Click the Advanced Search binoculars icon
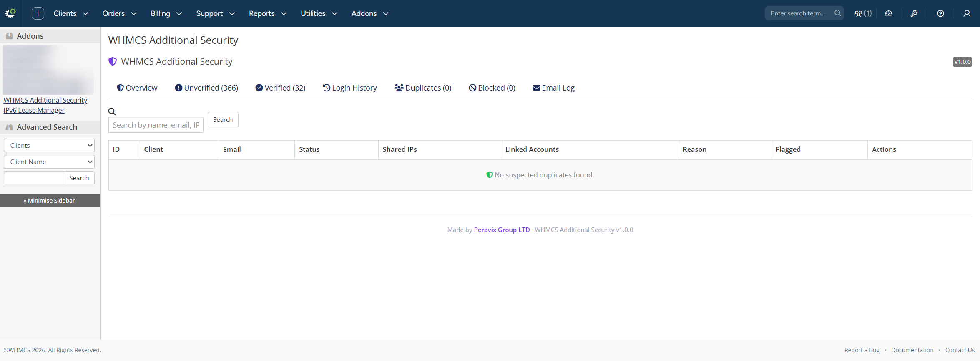 [9, 127]
